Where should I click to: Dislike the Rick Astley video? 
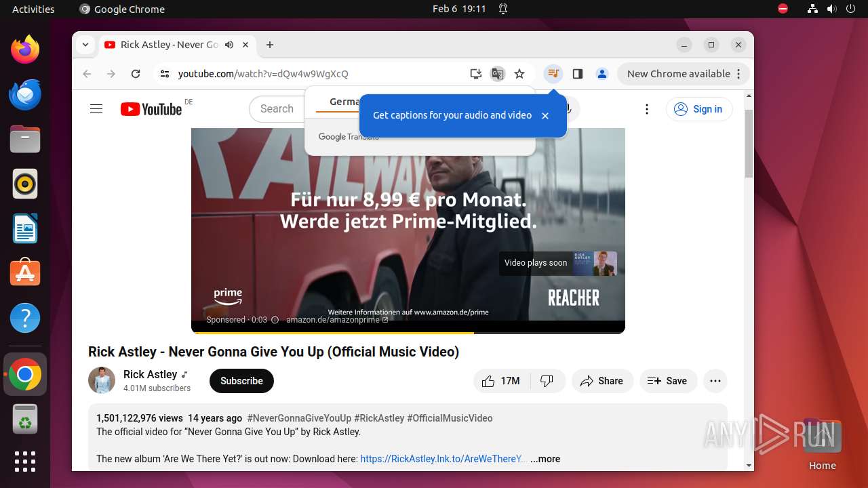547,381
